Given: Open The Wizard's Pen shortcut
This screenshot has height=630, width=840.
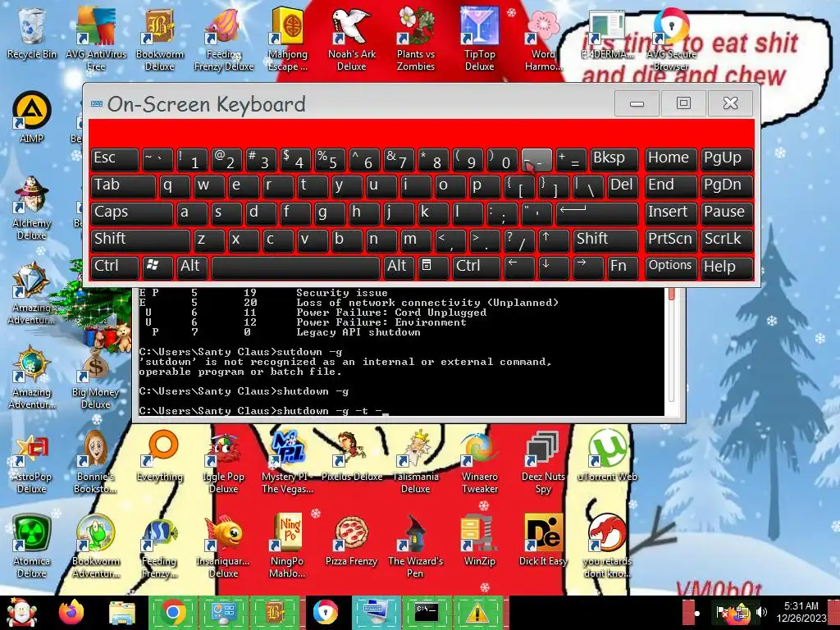Looking at the screenshot, I should click(x=416, y=546).
